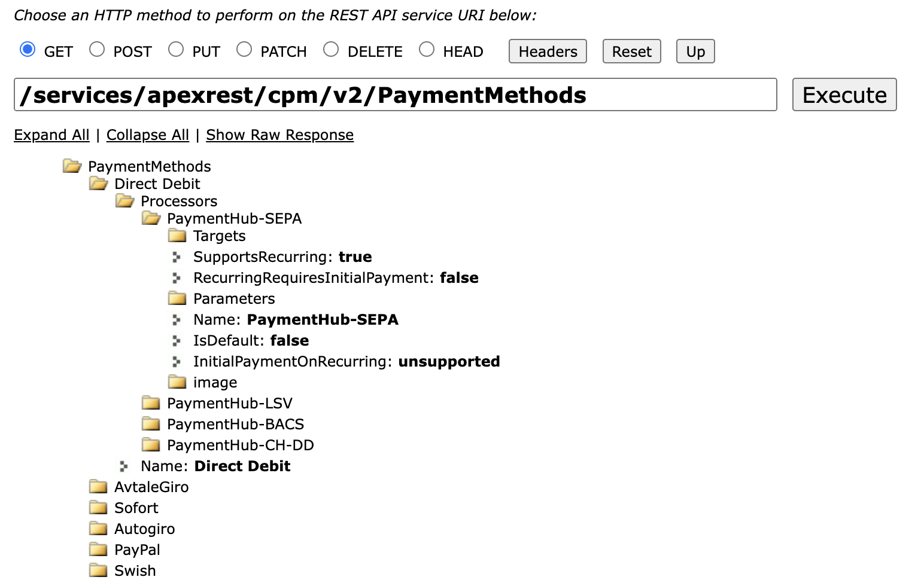The width and height of the screenshot is (924, 583).
Task: Click the Up button
Action: coord(695,51)
